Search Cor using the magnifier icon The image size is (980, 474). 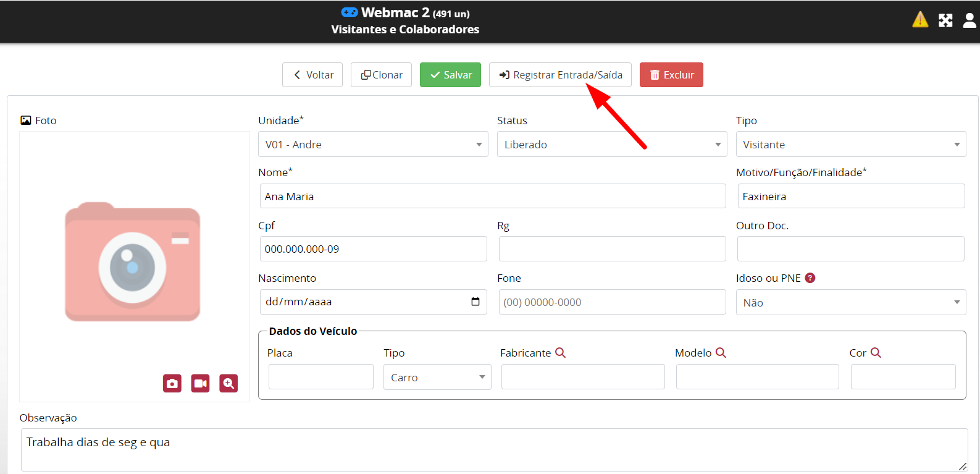click(x=876, y=352)
